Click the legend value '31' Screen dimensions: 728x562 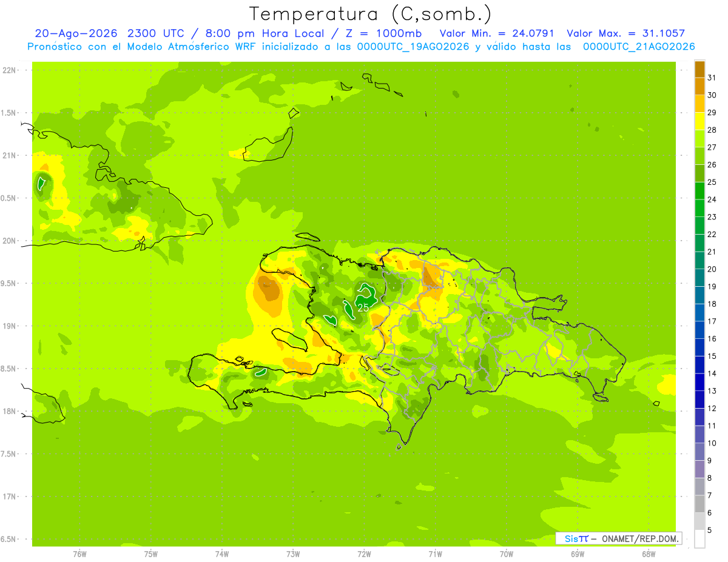click(712, 78)
